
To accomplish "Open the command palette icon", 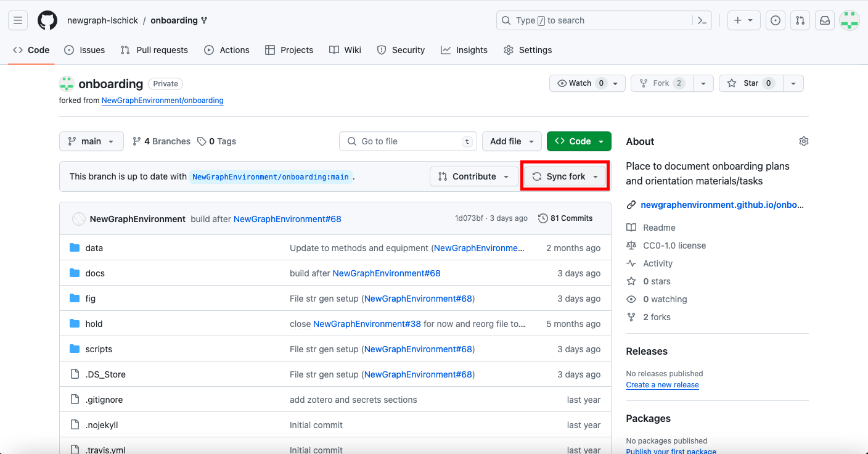I will click(702, 20).
